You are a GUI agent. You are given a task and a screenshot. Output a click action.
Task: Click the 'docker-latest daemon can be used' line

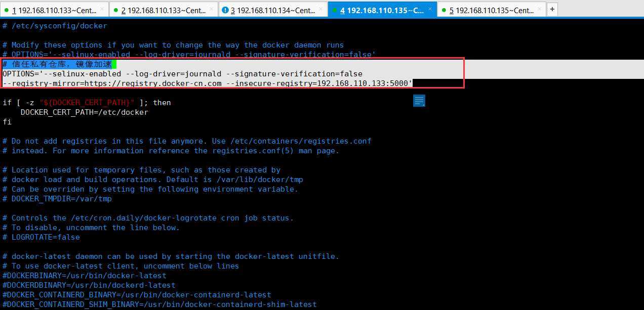pyautogui.click(x=171, y=256)
